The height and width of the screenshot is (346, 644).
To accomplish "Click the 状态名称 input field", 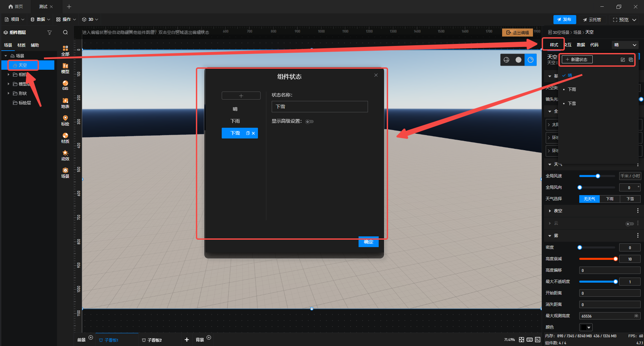I will click(319, 107).
